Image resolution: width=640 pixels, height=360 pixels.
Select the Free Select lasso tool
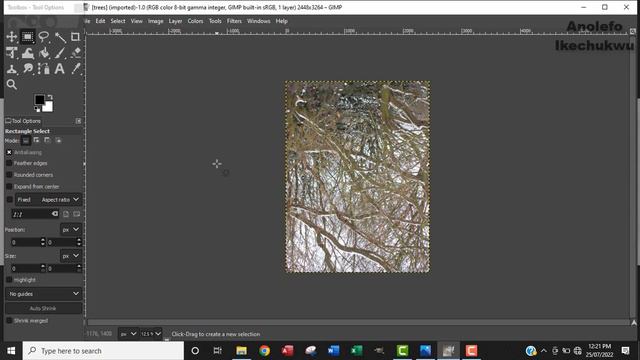(44, 37)
